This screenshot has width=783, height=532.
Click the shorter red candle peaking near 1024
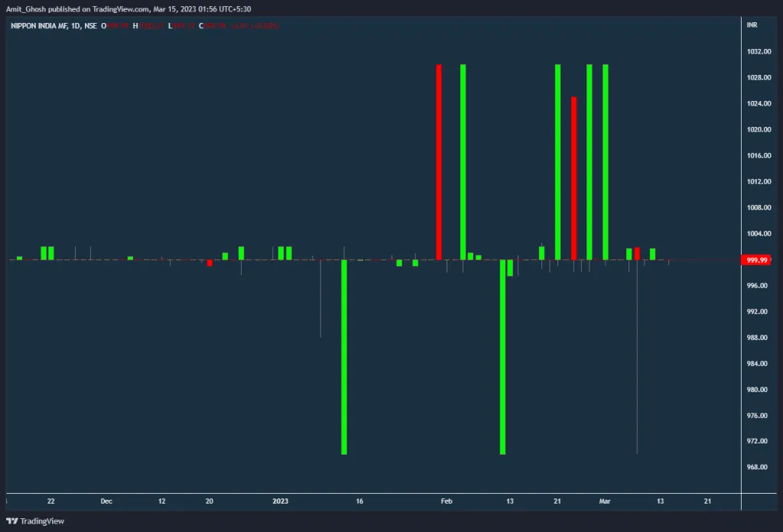(573, 177)
